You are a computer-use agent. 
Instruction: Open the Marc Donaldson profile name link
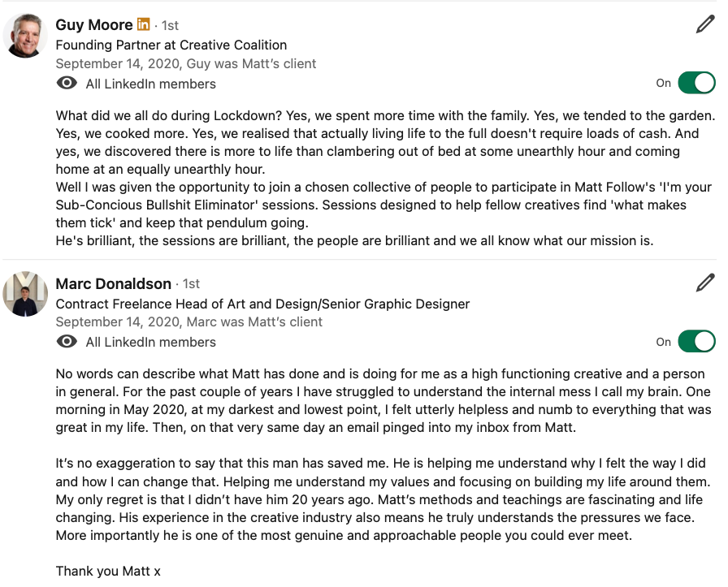(x=113, y=283)
